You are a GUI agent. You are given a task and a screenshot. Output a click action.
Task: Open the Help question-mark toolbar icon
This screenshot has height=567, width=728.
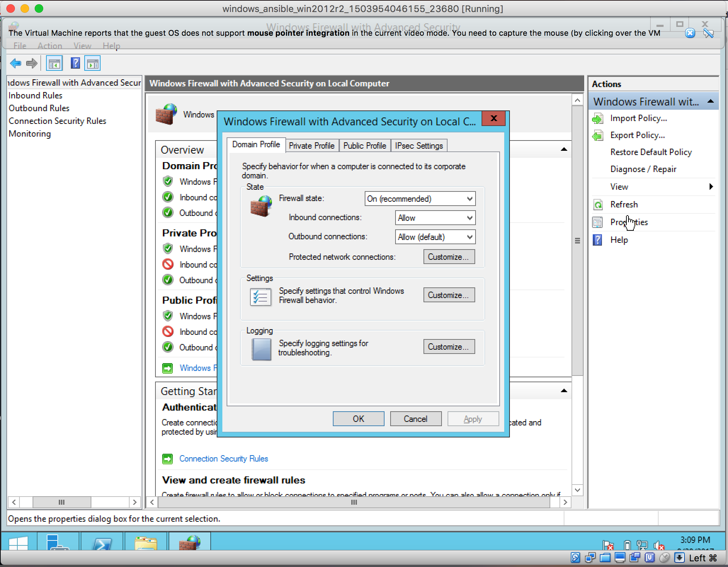pos(75,63)
